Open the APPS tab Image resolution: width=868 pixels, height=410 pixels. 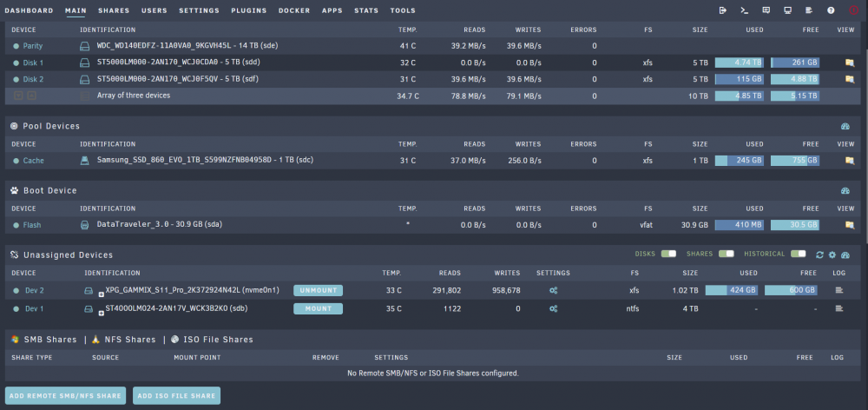point(332,10)
